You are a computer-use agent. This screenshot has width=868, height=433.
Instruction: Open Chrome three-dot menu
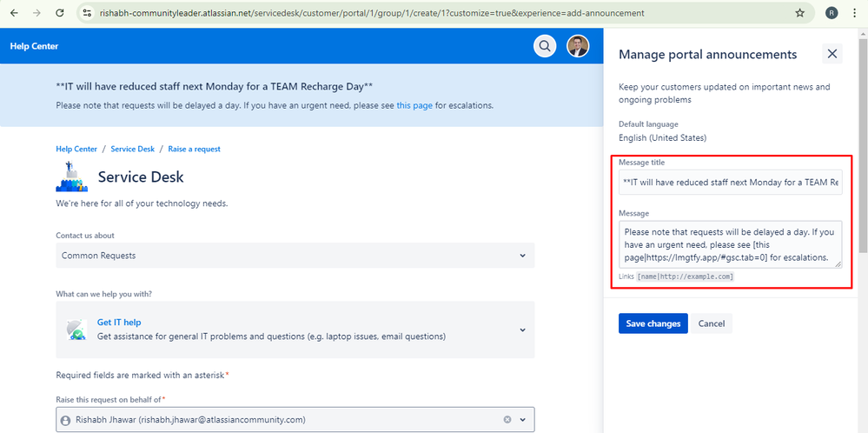click(855, 13)
